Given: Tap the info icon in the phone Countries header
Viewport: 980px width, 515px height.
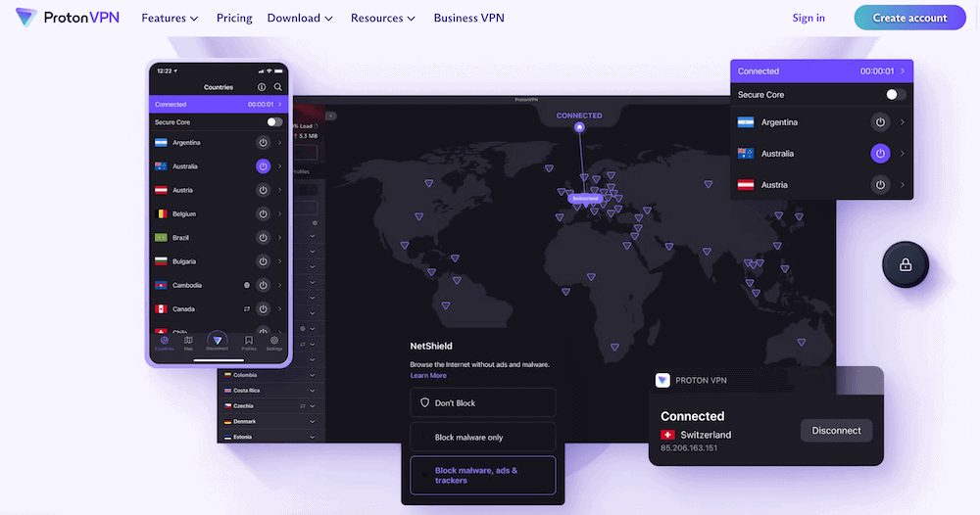Looking at the screenshot, I should click(262, 87).
